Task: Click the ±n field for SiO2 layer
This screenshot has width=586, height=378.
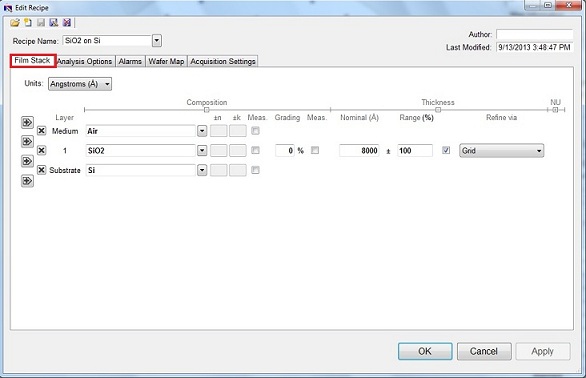Action: pos(219,150)
